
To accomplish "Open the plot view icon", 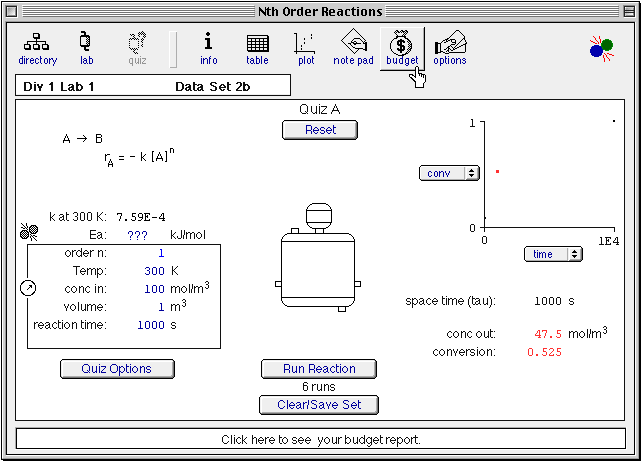I will pos(306,46).
